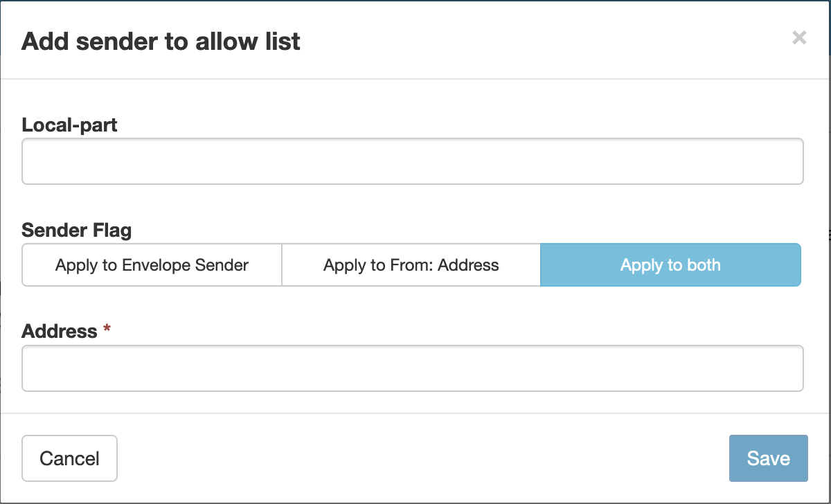Image resolution: width=831 pixels, height=504 pixels.
Task: Select the Apply to both flag
Action: click(670, 264)
